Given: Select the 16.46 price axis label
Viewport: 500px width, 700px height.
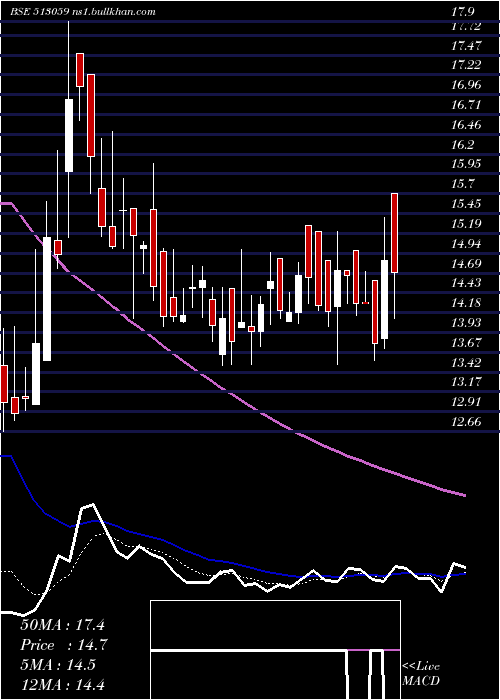Looking at the screenshot, I should point(466,125).
